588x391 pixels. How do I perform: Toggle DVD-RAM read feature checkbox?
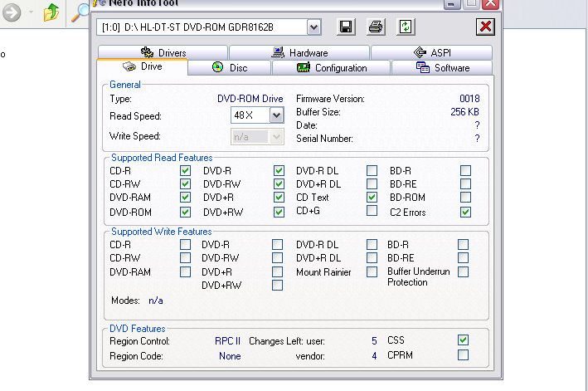185,198
